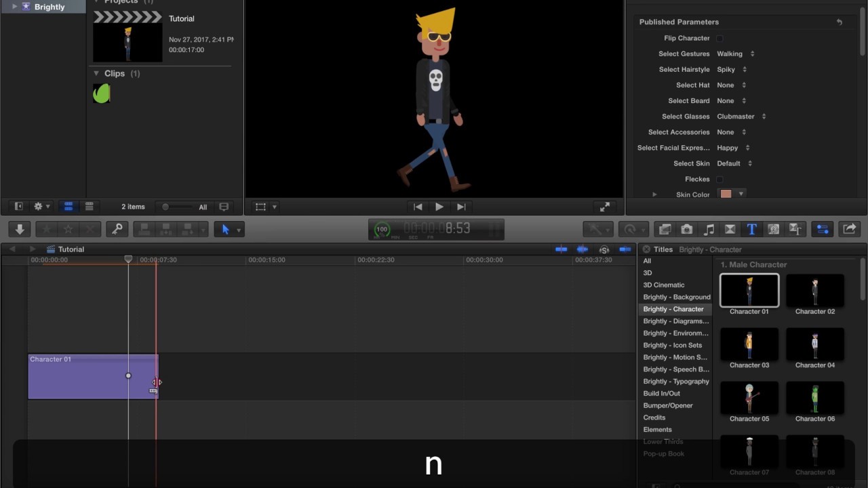868x488 pixels.
Task: Enter full screen viewer mode
Action: click(605, 207)
